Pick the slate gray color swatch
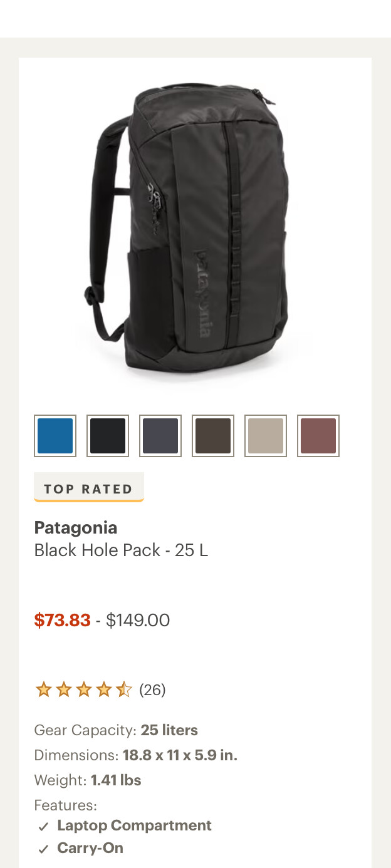 (160, 436)
